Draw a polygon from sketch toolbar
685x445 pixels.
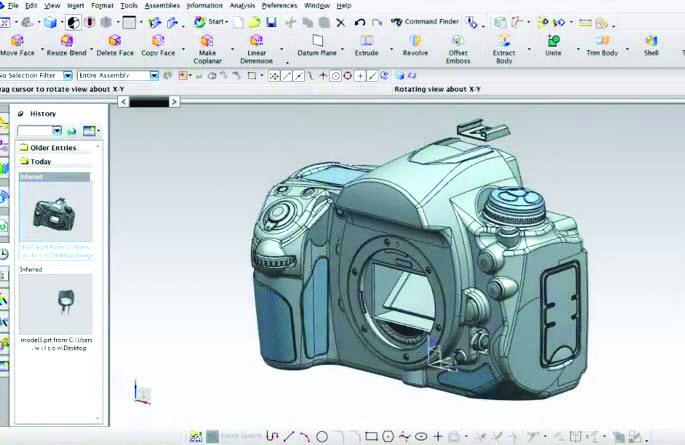[x=388, y=436]
